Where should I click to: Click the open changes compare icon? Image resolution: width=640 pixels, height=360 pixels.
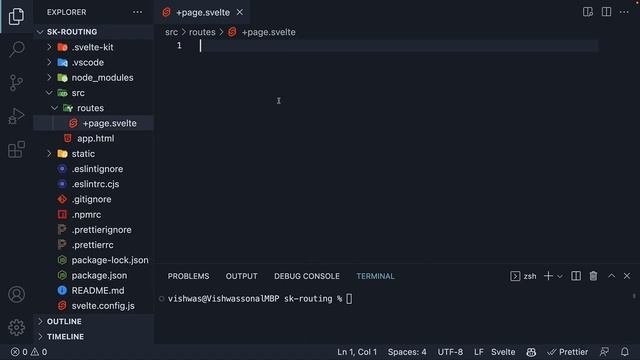pyautogui.click(x=588, y=12)
